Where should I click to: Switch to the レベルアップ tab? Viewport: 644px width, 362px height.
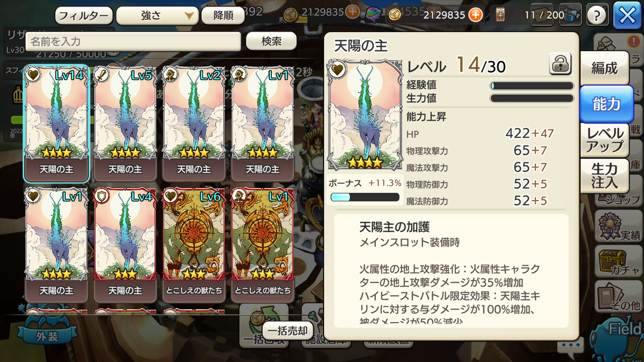605,140
